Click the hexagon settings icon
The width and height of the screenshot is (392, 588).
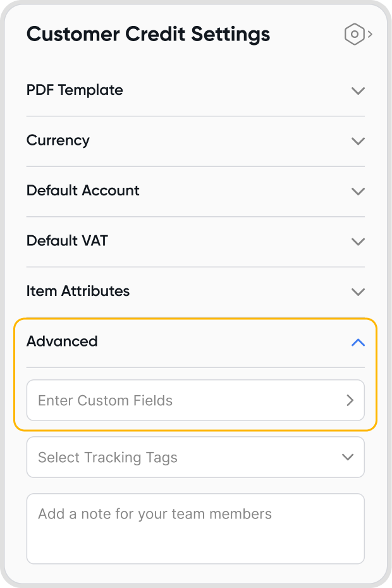coord(355,34)
